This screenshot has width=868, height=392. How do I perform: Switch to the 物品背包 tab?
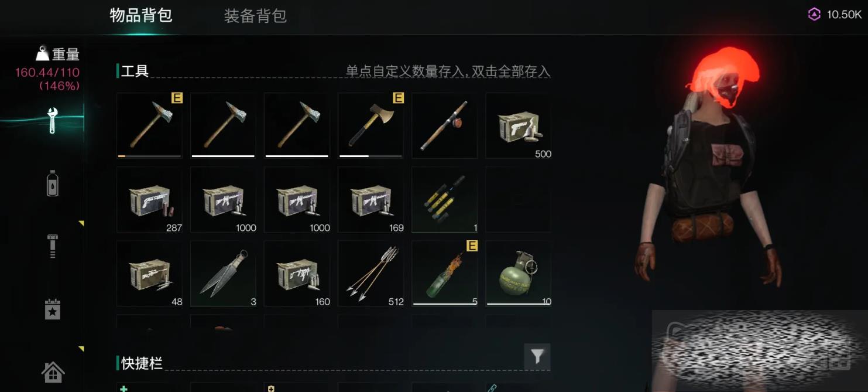[x=141, y=15]
